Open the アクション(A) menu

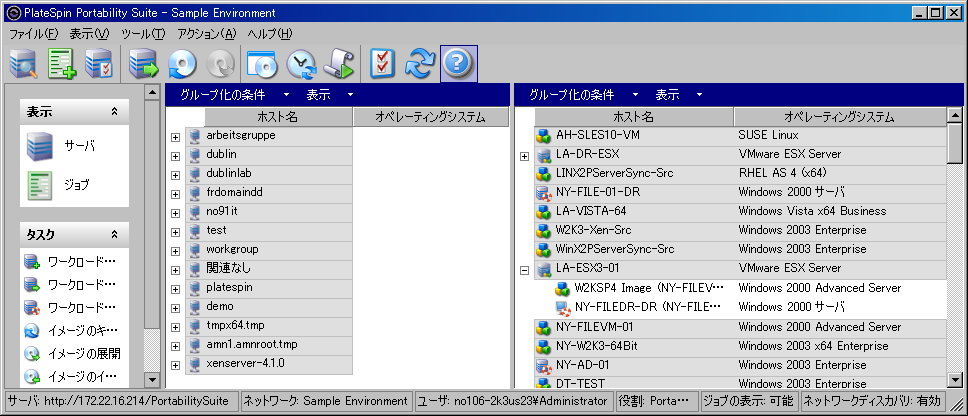pos(207,34)
